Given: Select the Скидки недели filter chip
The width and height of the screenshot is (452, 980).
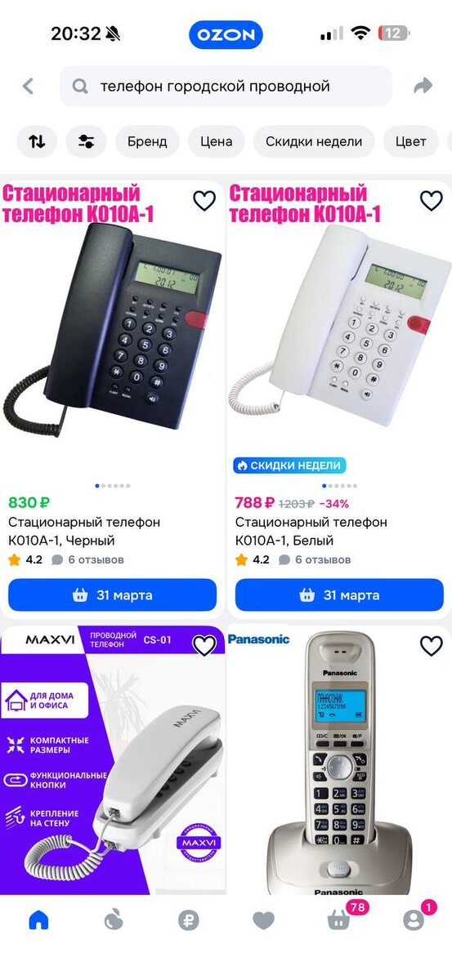Looking at the screenshot, I should click(314, 141).
